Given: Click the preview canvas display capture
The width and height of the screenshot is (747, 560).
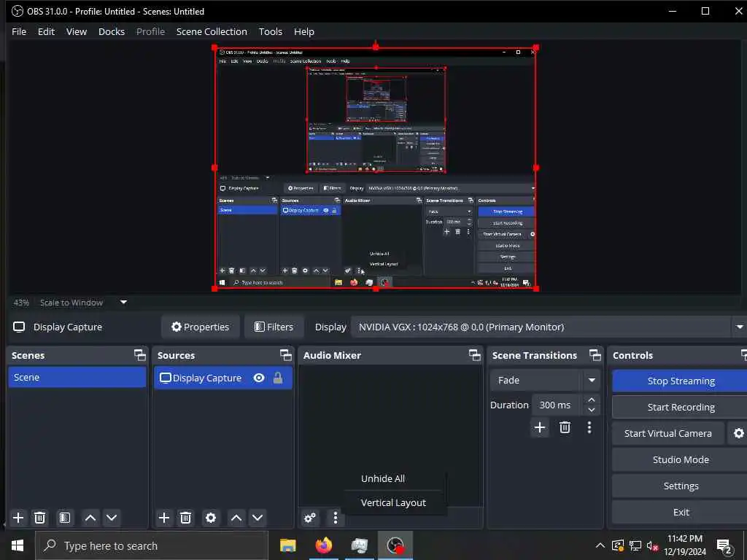Looking at the screenshot, I should tap(376, 168).
